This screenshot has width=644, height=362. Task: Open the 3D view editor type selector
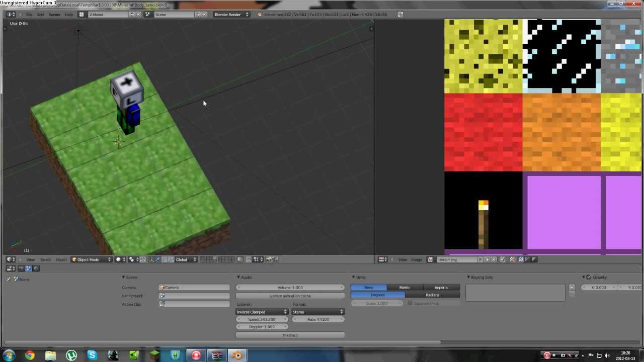11,259
